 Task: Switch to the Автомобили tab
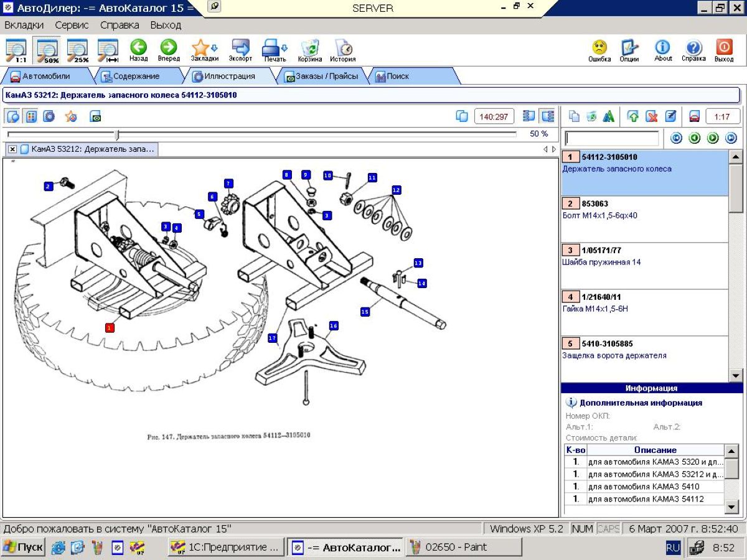(x=47, y=76)
